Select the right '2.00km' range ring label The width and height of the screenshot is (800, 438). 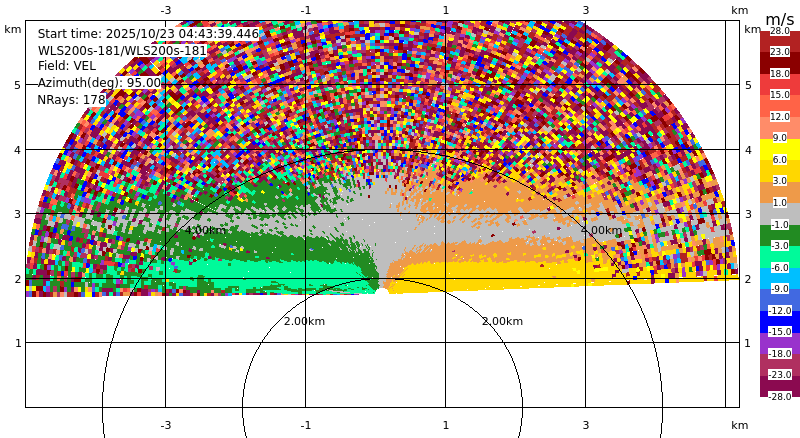(503, 321)
